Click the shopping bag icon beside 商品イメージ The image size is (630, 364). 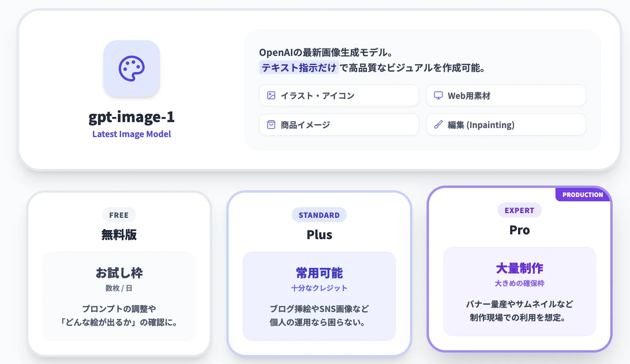pos(271,124)
